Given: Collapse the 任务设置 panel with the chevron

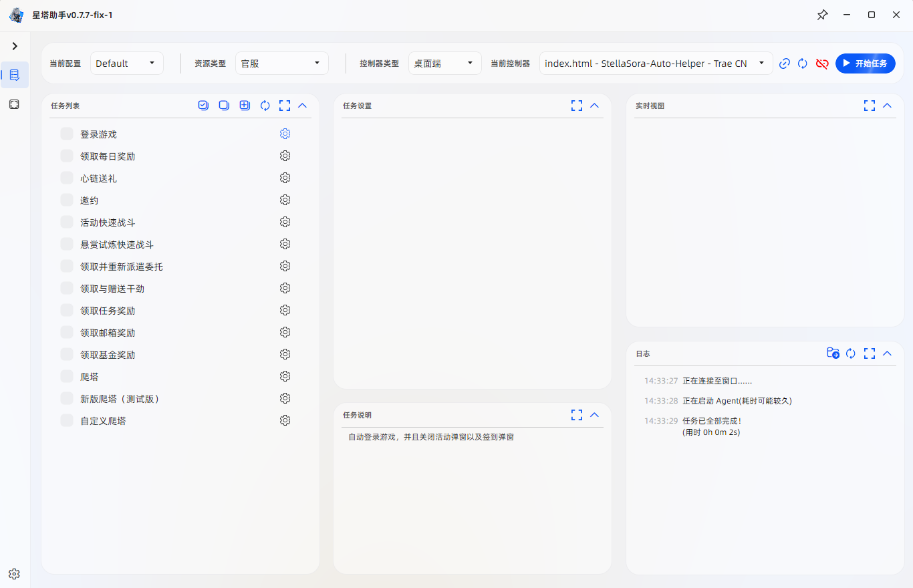Looking at the screenshot, I should [x=595, y=106].
